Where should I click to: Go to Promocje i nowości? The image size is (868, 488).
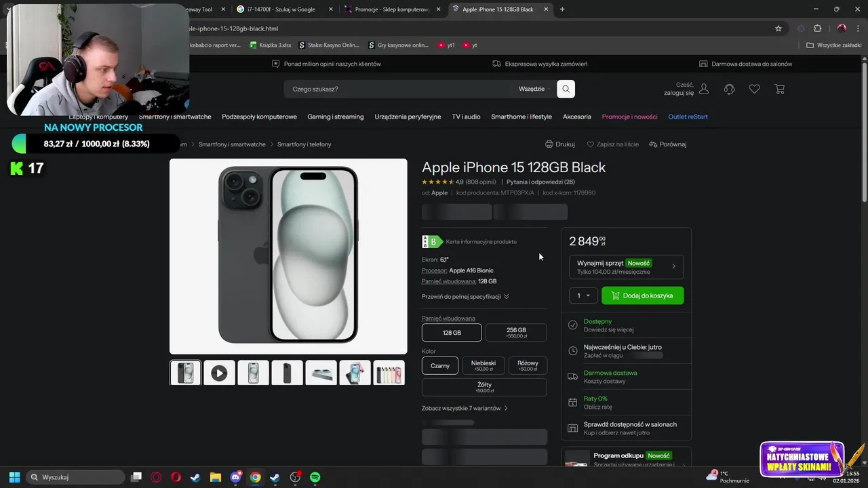(x=629, y=117)
